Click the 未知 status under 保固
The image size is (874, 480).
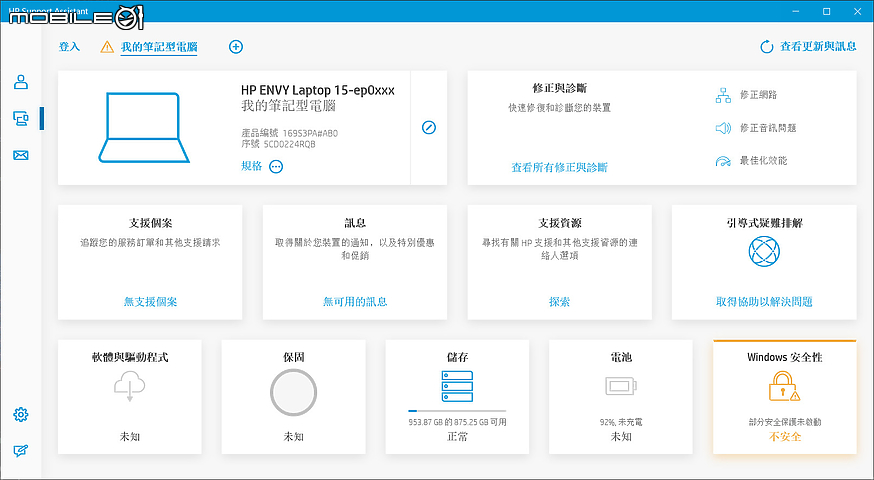coord(293,437)
